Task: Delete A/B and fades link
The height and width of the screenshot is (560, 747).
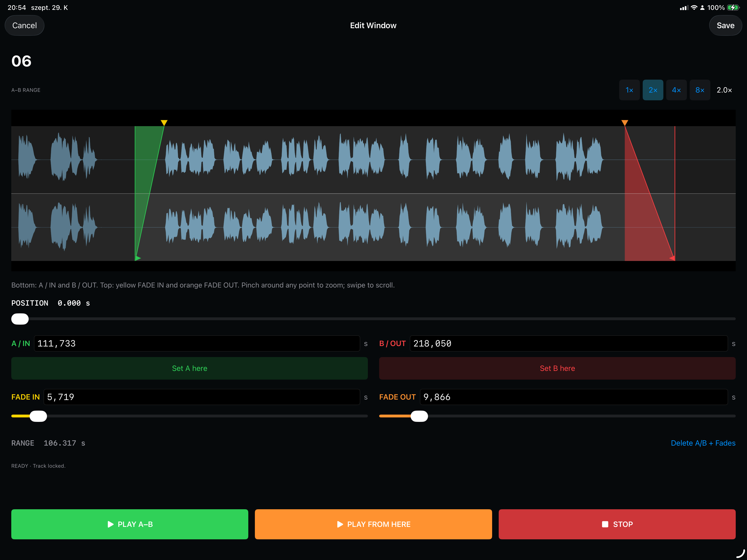Action: point(703,443)
